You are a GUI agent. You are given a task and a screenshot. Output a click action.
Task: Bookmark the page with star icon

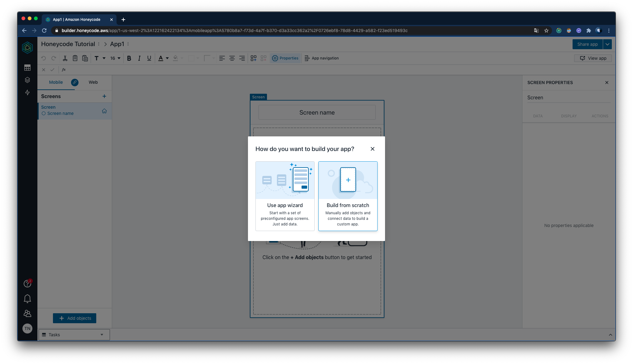pyautogui.click(x=546, y=31)
